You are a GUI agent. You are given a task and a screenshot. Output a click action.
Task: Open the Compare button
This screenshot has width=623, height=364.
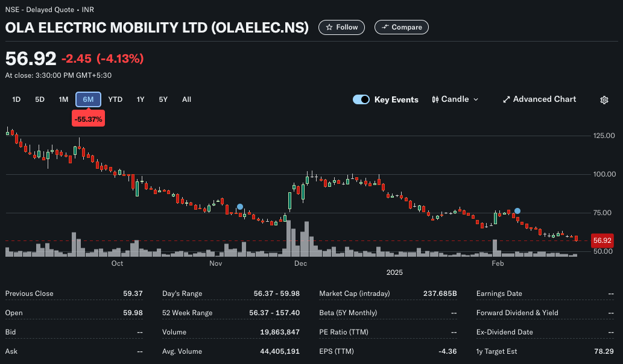click(401, 27)
